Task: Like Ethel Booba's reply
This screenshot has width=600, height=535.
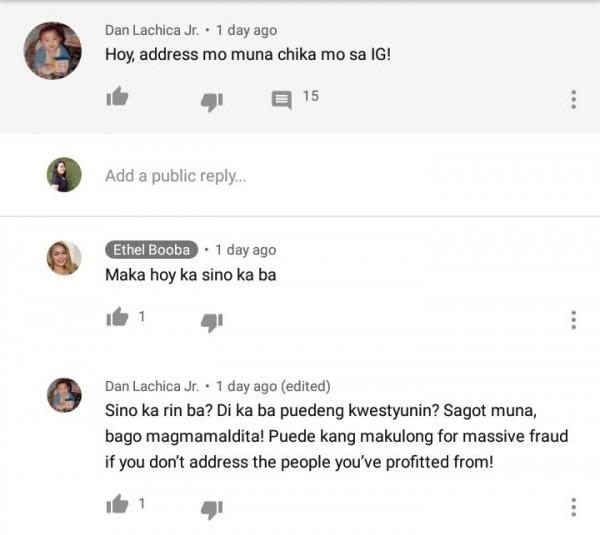Action: click(117, 317)
